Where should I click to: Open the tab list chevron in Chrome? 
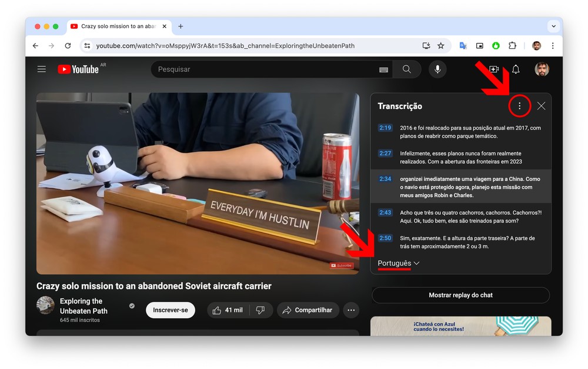pyautogui.click(x=553, y=26)
